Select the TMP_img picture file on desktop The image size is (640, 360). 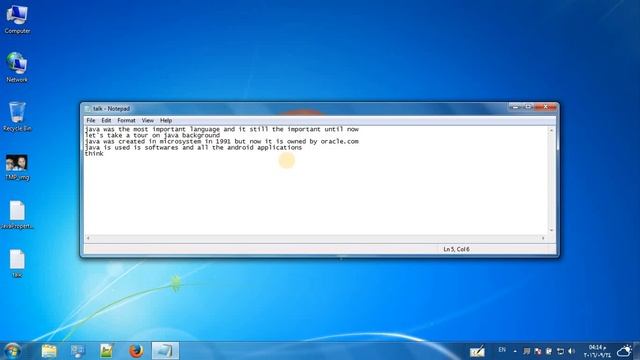(x=17, y=167)
